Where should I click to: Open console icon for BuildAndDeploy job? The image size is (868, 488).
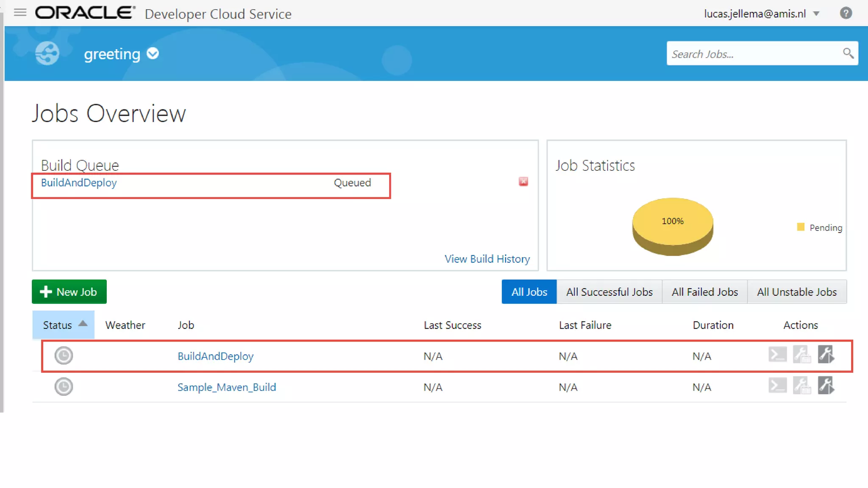(x=777, y=355)
